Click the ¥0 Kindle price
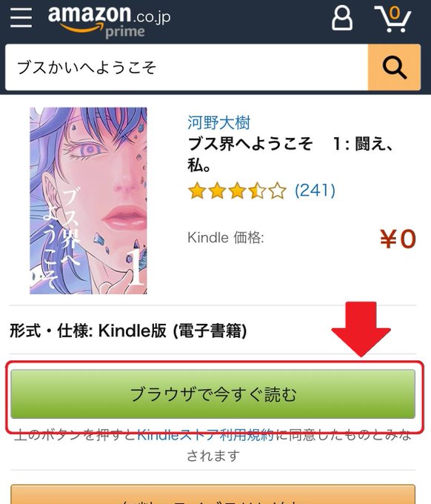Viewport: 431px width, 504px height. coord(398,239)
